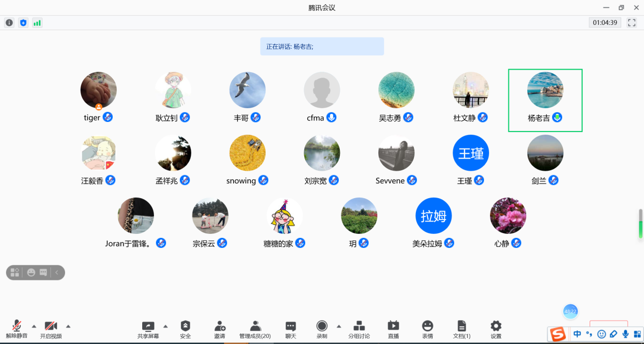Show meeting info via the info icon

coord(9,23)
